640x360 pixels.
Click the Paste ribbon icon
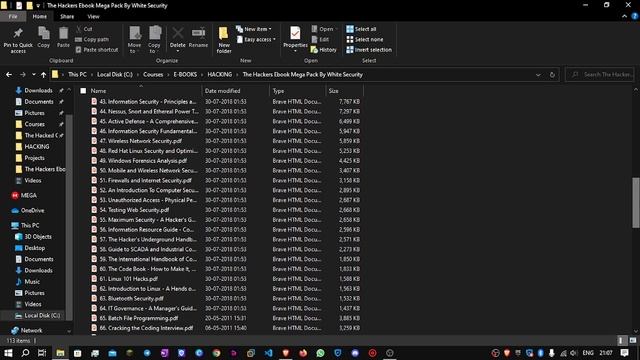[63, 37]
